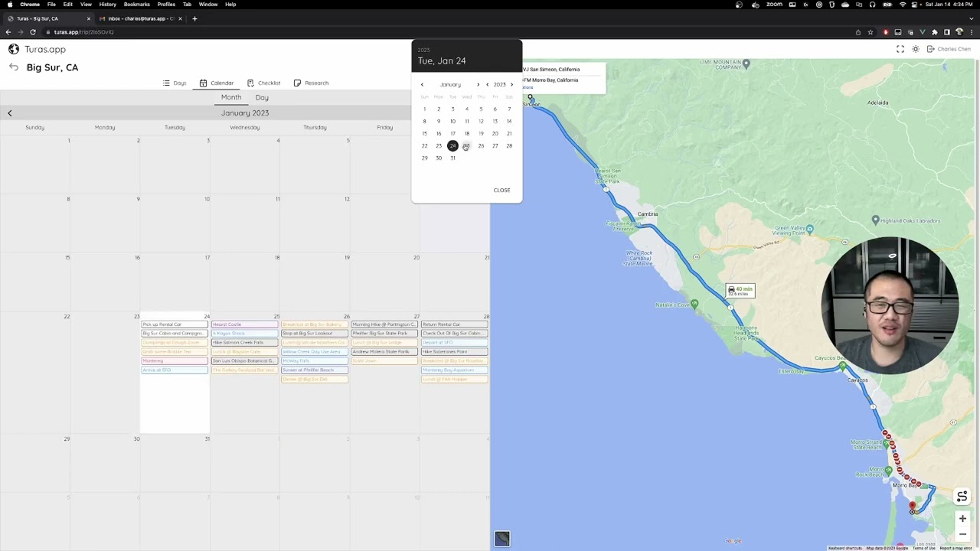Open 'Morning Hike @ Partington' event
The width and height of the screenshot is (980, 551).
[x=384, y=324]
